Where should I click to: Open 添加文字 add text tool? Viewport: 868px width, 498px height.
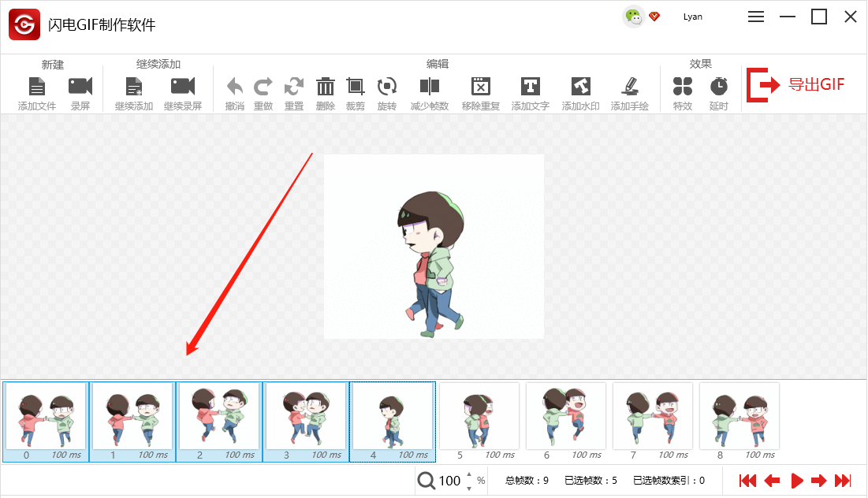[x=531, y=87]
